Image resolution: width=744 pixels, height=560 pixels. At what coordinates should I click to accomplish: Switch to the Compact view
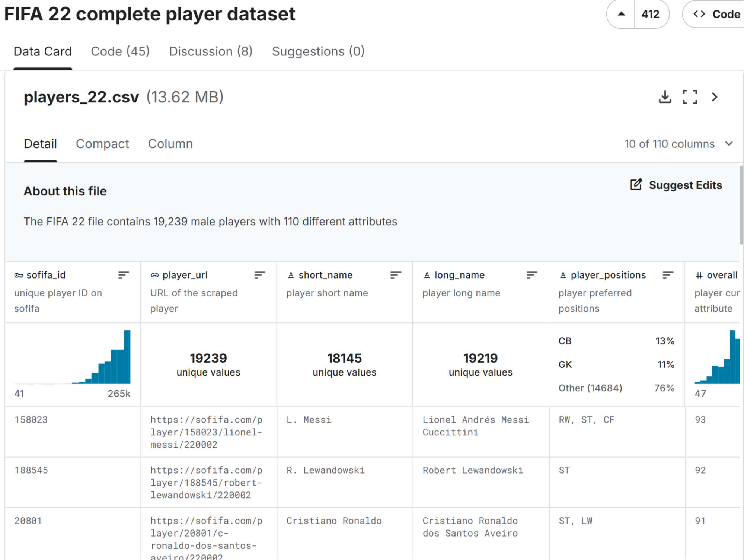click(x=103, y=144)
